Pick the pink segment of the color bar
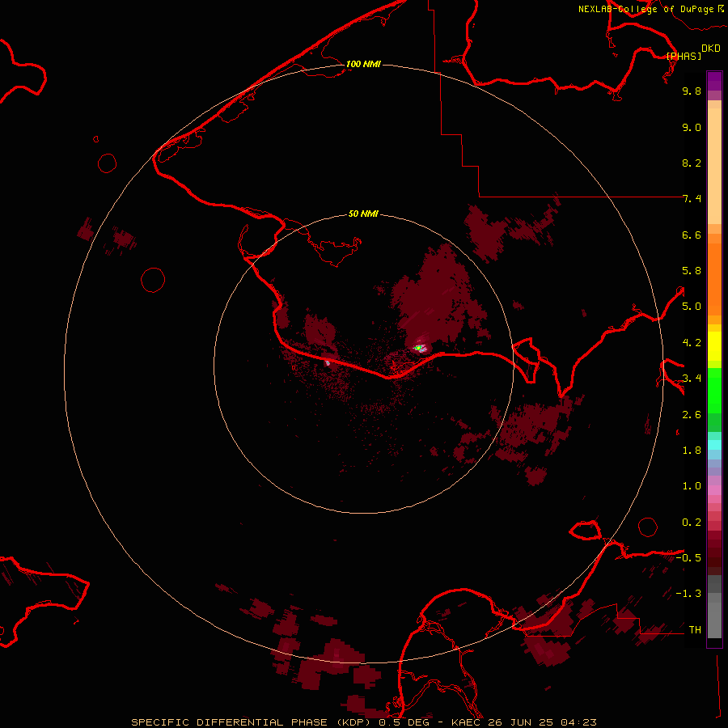 point(714,490)
